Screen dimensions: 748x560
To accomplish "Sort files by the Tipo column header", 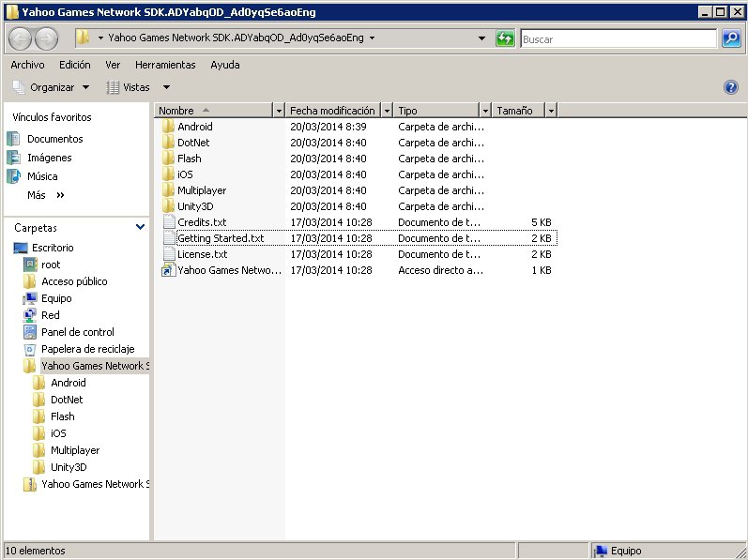I will click(x=436, y=111).
